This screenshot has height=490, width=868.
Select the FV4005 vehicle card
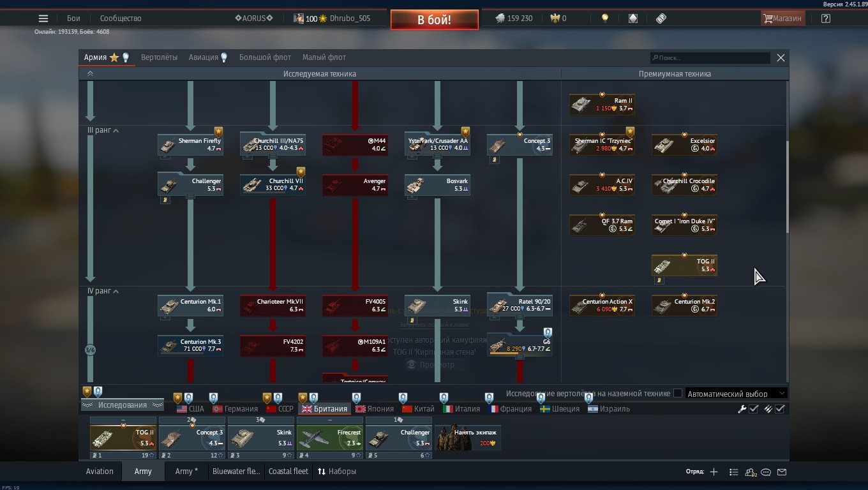(355, 306)
